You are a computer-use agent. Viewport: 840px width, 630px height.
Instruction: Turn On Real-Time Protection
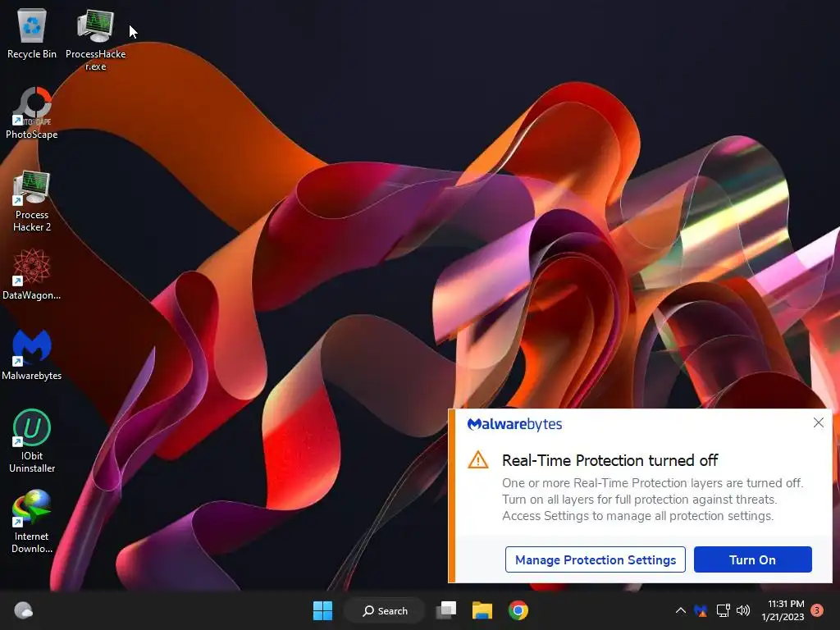pos(753,559)
